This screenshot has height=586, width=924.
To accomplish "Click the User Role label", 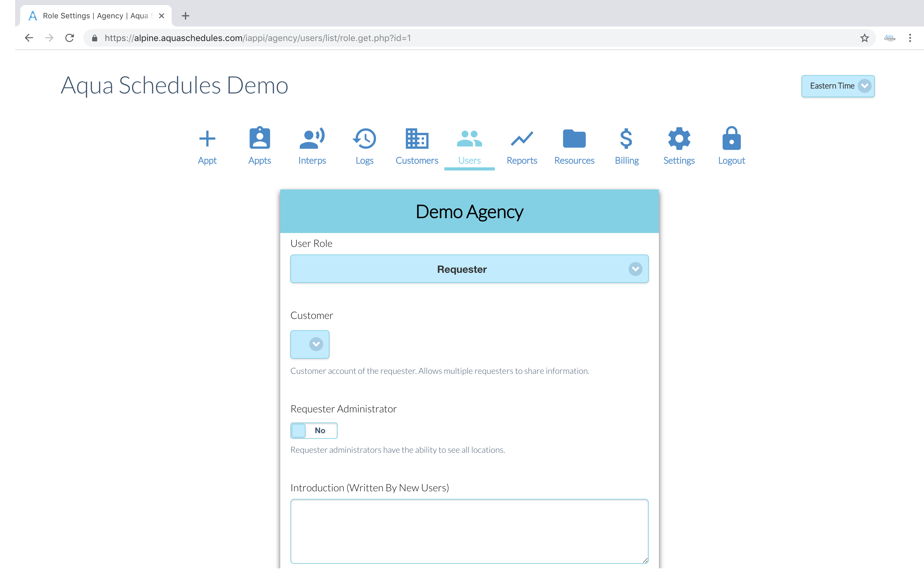I will [311, 243].
